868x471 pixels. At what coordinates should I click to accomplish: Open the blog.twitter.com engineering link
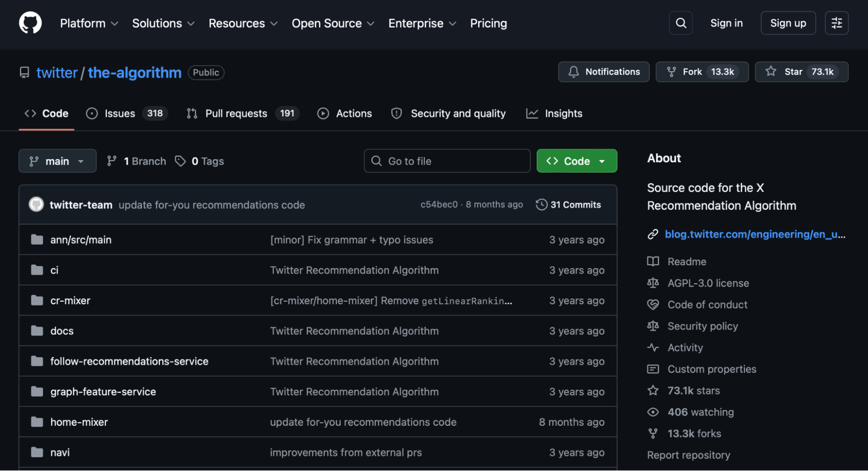click(755, 234)
